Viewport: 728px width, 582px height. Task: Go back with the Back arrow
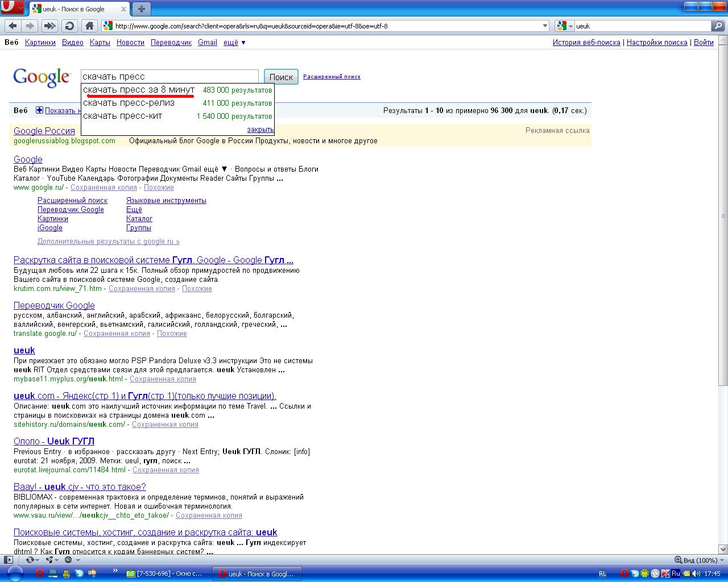pyautogui.click(x=13, y=26)
